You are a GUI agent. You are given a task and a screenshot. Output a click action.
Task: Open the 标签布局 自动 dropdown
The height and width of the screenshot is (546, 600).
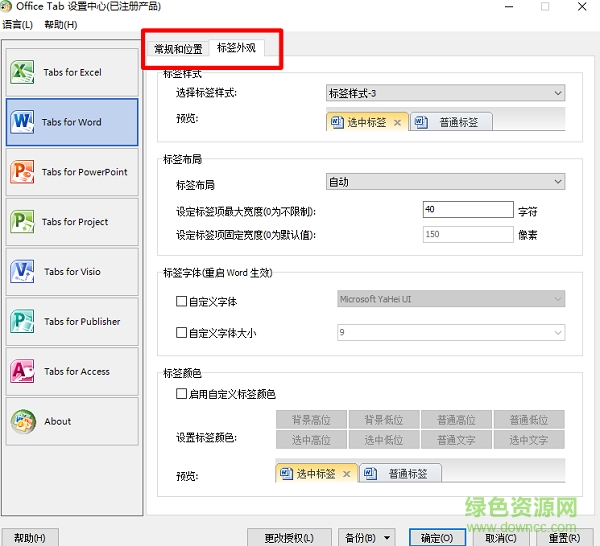tap(445, 182)
